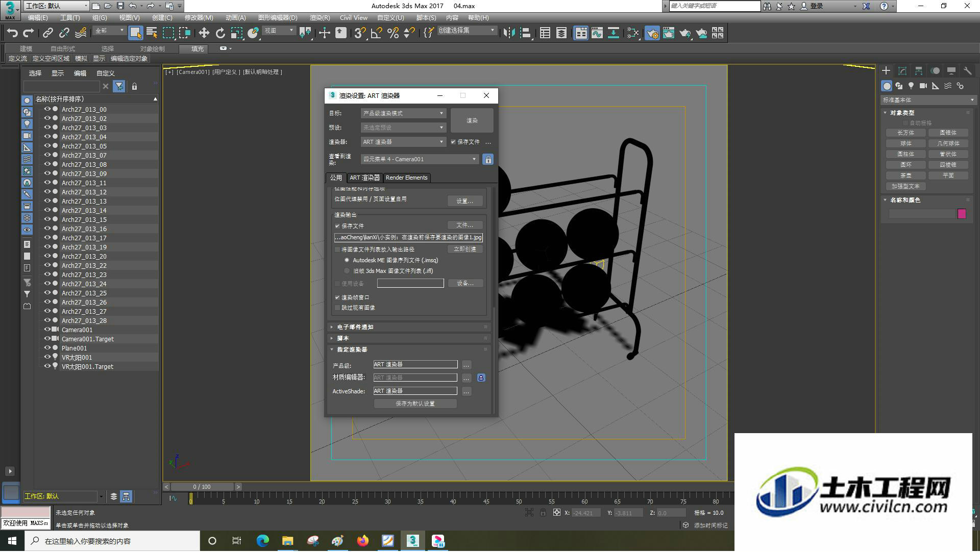
Task: Open the workspace dropdown in title bar
Action: pyautogui.click(x=56, y=6)
